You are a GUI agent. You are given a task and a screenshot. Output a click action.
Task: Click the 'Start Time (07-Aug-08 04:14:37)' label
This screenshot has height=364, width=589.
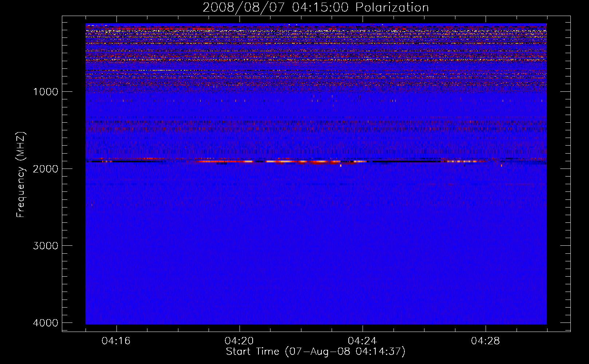[316, 352]
